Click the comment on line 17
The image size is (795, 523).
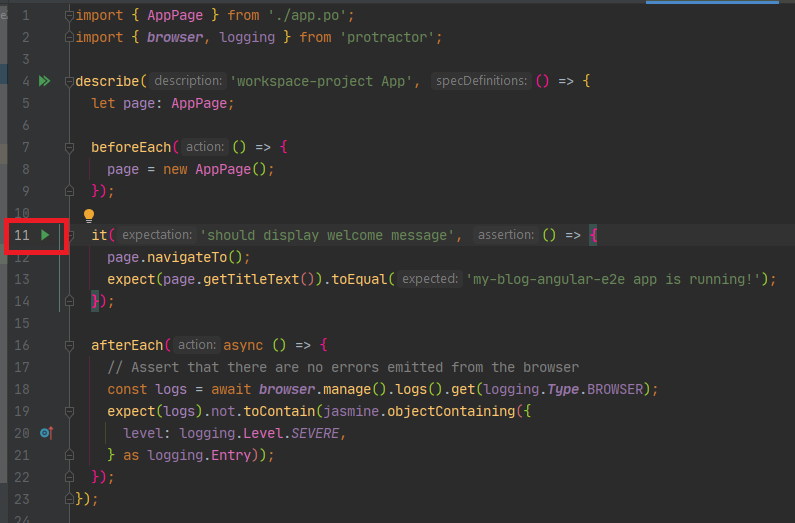pos(343,367)
